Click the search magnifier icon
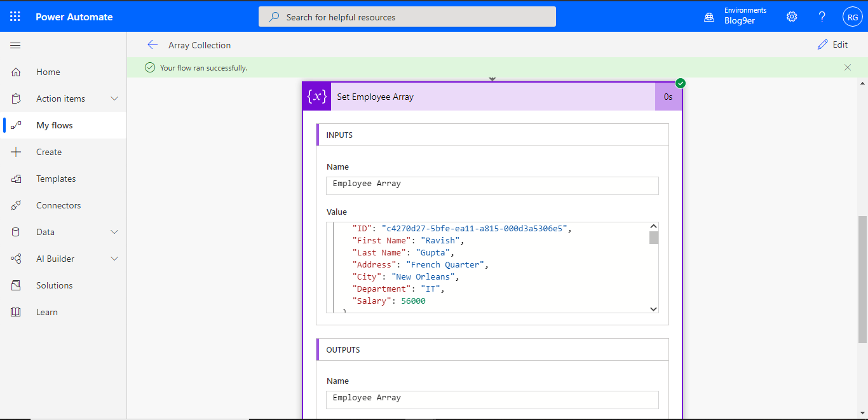Image resolution: width=868 pixels, height=420 pixels. pos(274,17)
